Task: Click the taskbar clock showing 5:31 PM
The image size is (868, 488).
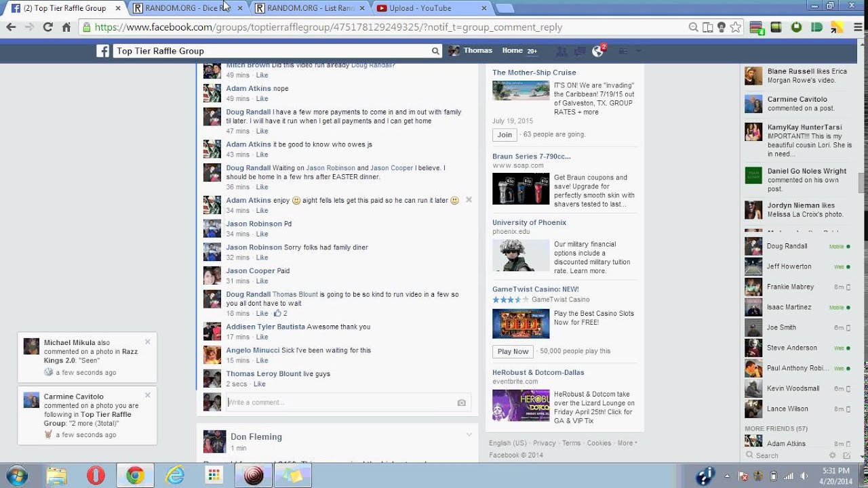Action: (835, 476)
